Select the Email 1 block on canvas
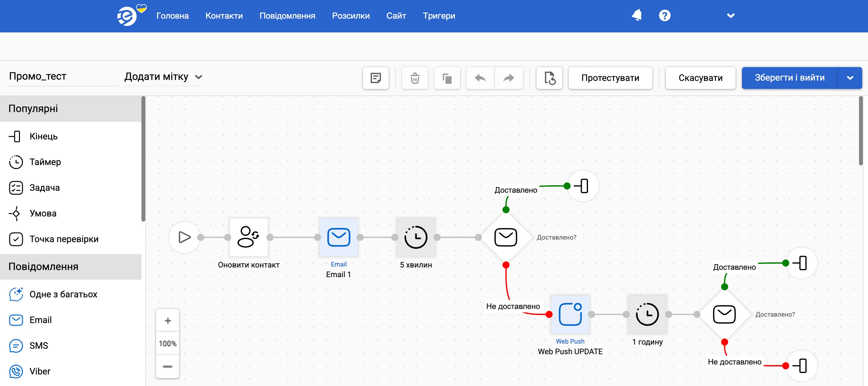This screenshot has width=868, height=386. tap(339, 237)
